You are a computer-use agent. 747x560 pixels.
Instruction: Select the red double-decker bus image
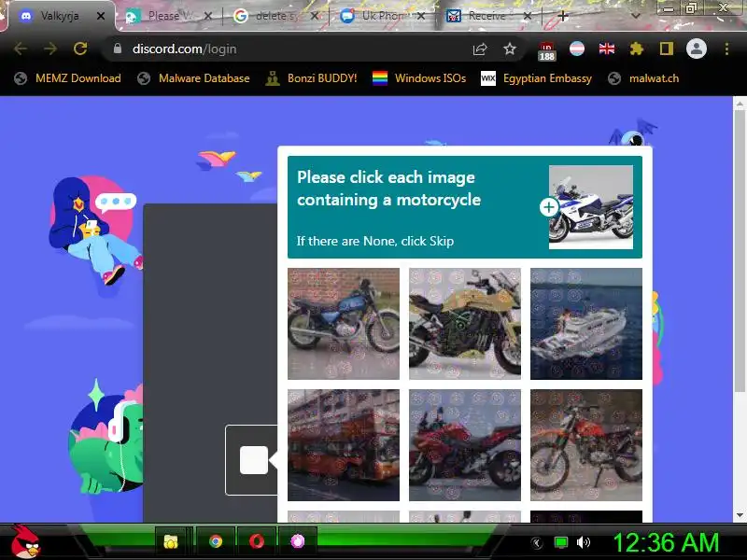[344, 445]
